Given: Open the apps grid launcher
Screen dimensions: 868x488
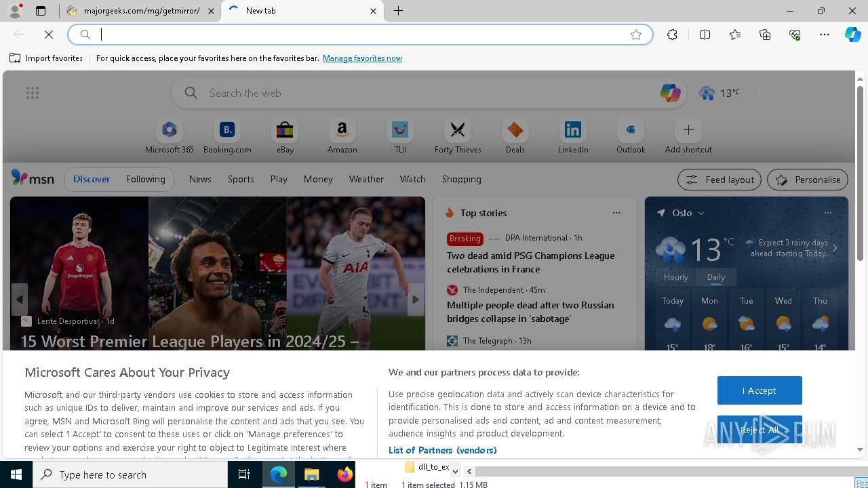Looking at the screenshot, I should coord(33,93).
